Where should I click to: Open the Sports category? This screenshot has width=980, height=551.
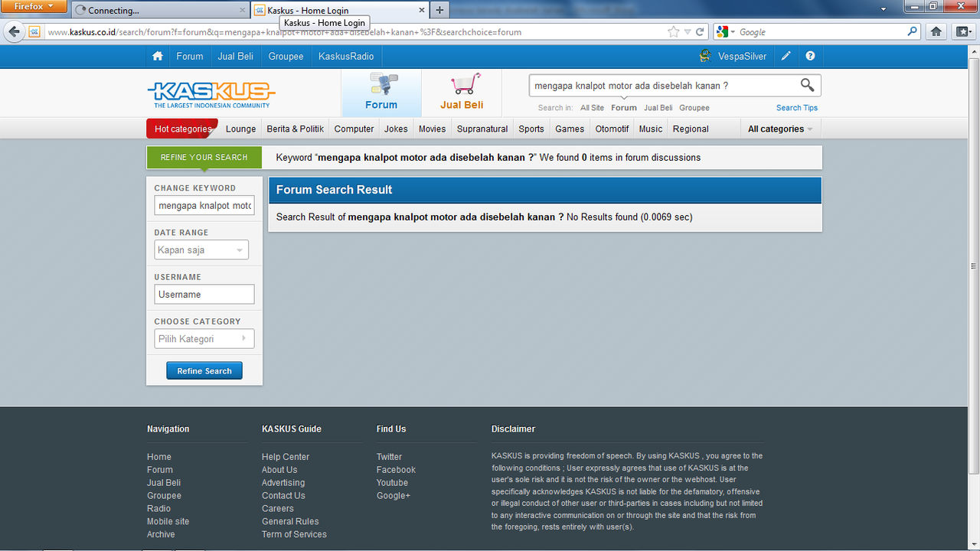(531, 129)
